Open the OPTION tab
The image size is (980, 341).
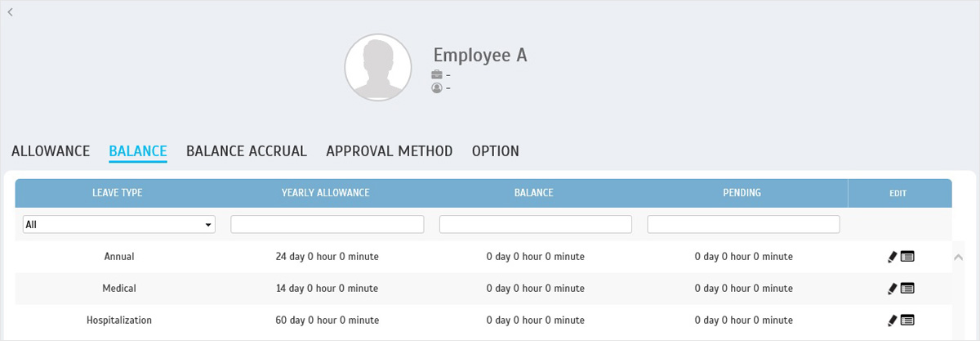tap(496, 151)
